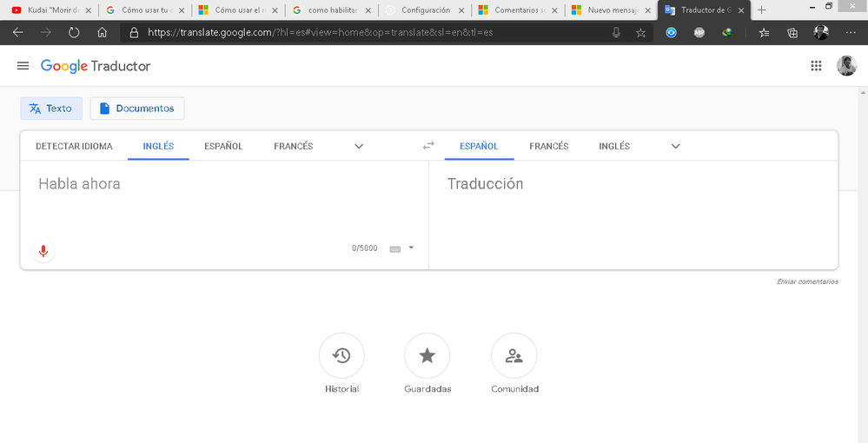Select the Texto translation mode button
The height and width of the screenshot is (443, 868).
click(x=51, y=109)
